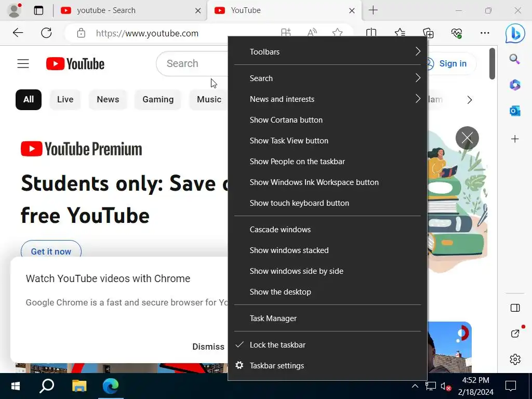Image resolution: width=532 pixels, height=399 pixels.
Task: Open the Edge profile avatar
Action: pyautogui.click(x=14, y=10)
